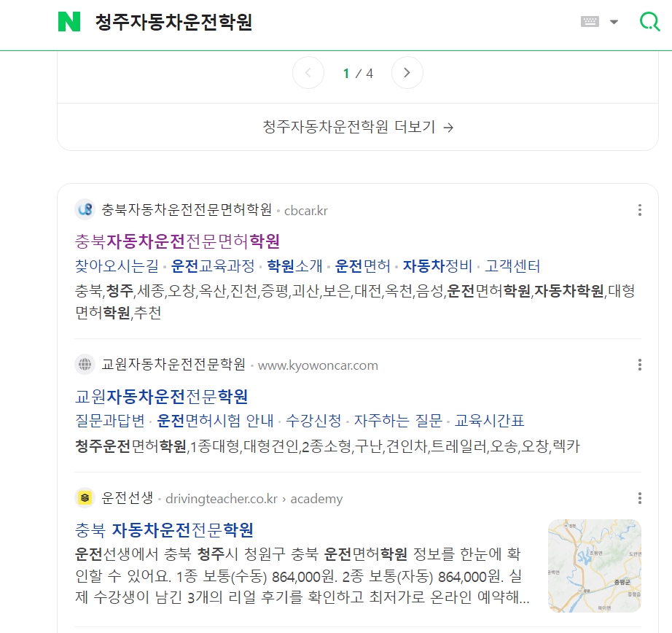Open 자주하는 질문 sublink
Viewport: 672px width, 633px height.
point(398,420)
